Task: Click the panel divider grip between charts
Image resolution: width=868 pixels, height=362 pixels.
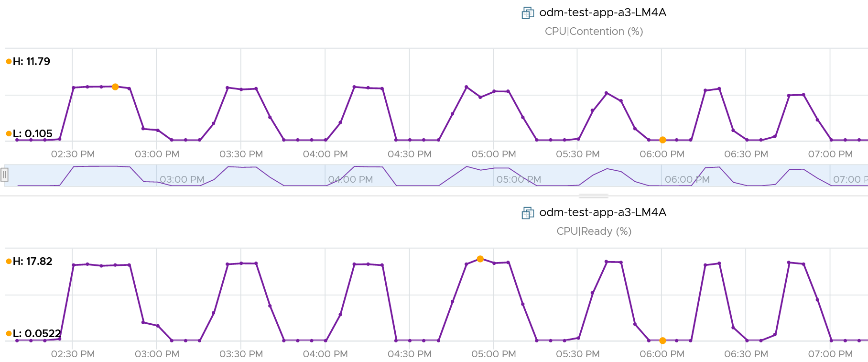Action: point(594,196)
